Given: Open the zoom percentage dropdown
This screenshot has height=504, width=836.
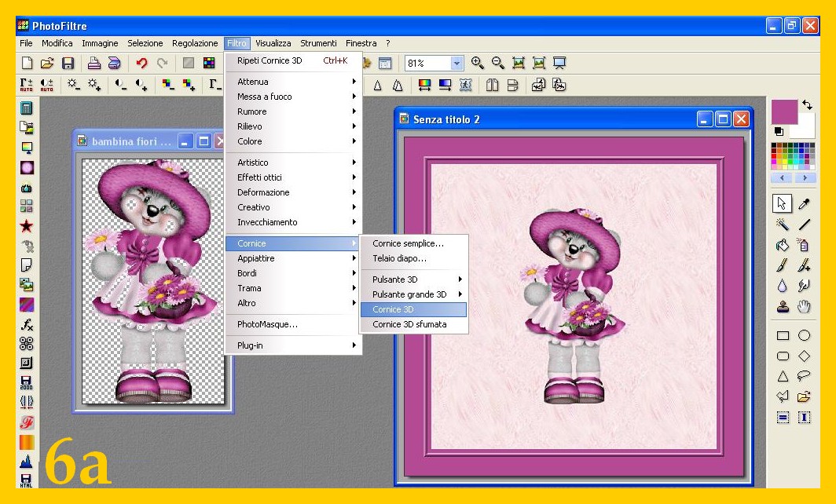Looking at the screenshot, I should 456,64.
